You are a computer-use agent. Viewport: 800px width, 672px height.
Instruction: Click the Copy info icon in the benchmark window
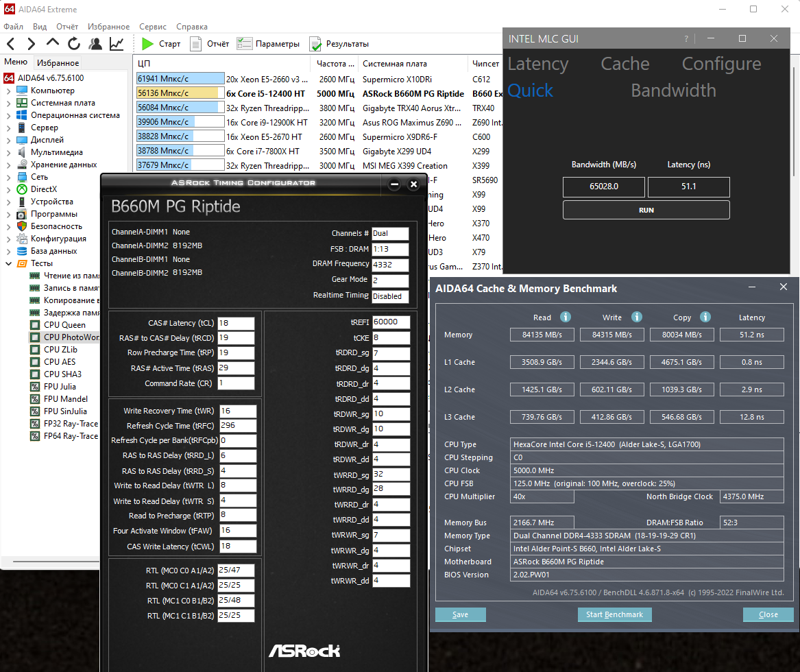click(705, 317)
